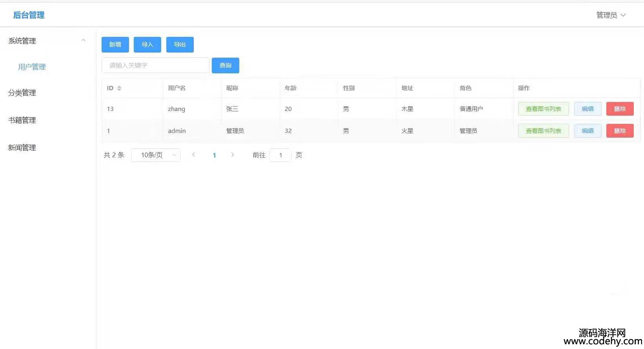Go to the next page arrow
This screenshot has width=644, height=349.
click(x=233, y=155)
